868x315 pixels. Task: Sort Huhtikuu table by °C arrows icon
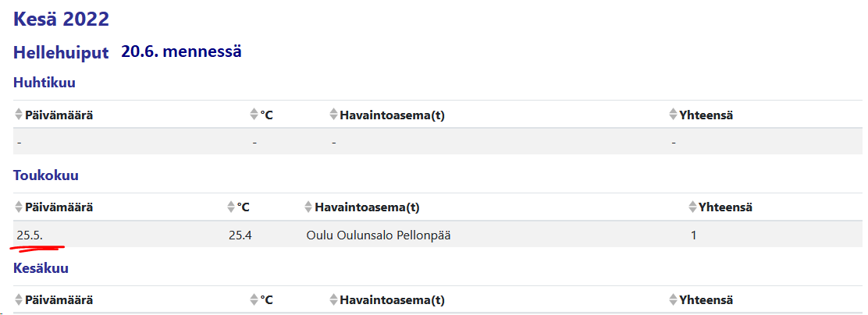pyautogui.click(x=254, y=115)
